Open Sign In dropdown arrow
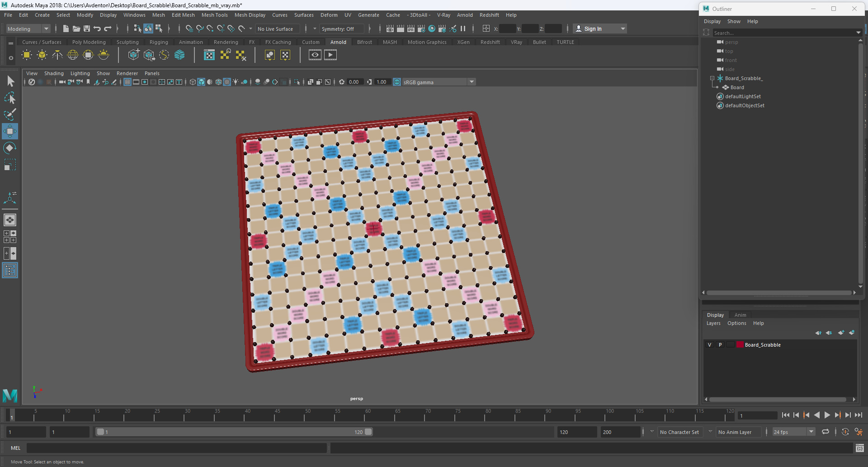 (623, 29)
